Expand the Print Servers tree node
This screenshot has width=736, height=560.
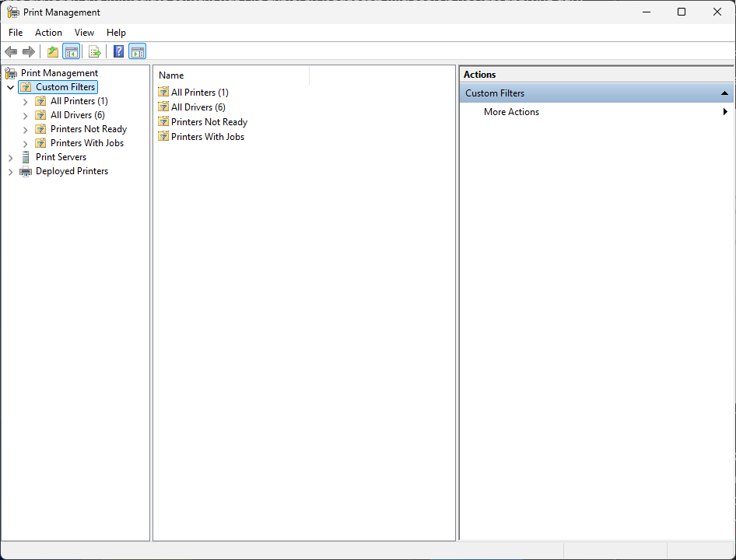click(x=10, y=158)
